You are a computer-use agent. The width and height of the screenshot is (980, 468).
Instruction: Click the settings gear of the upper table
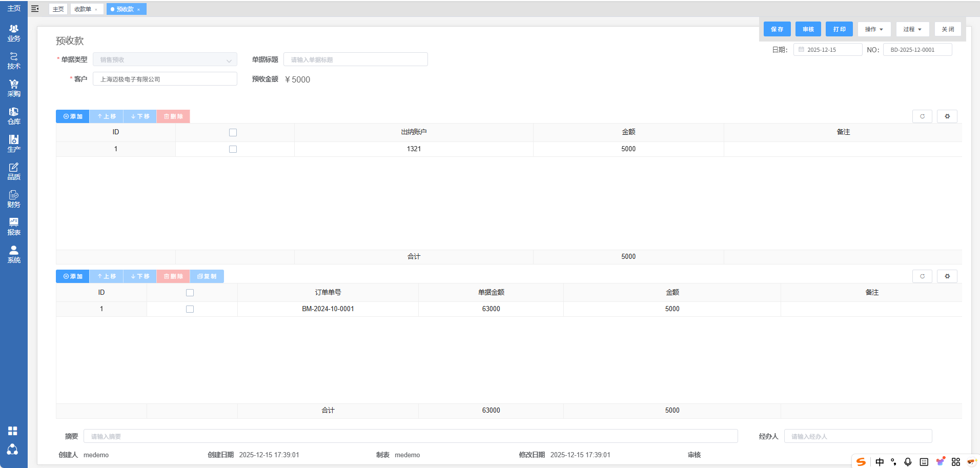(947, 116)
